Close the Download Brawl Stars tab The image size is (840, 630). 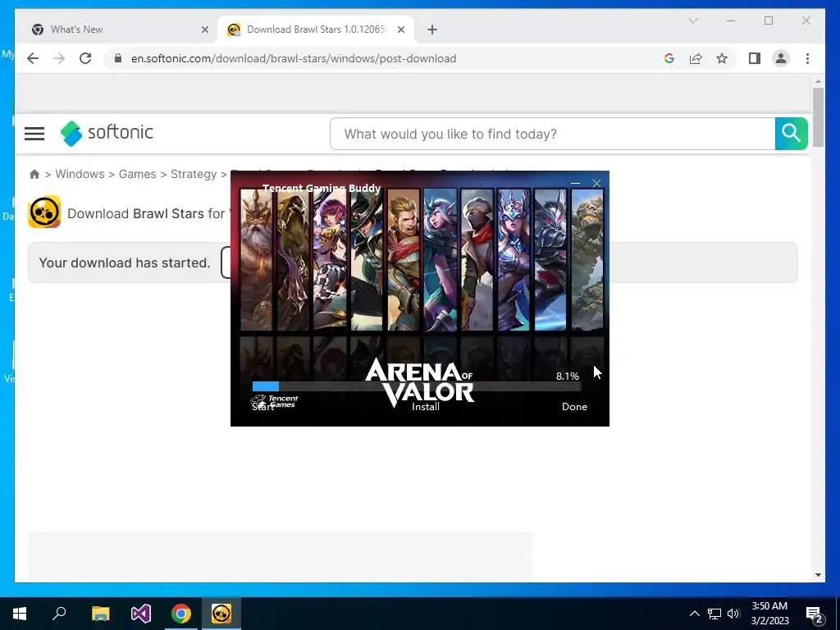tap(400, 30)
